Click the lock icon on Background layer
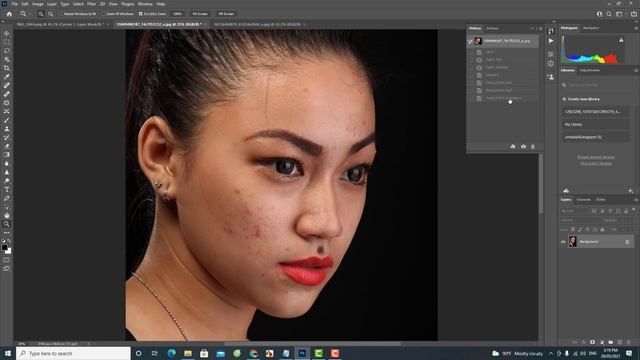The image size is (640, 360). [x=627, y=242]
